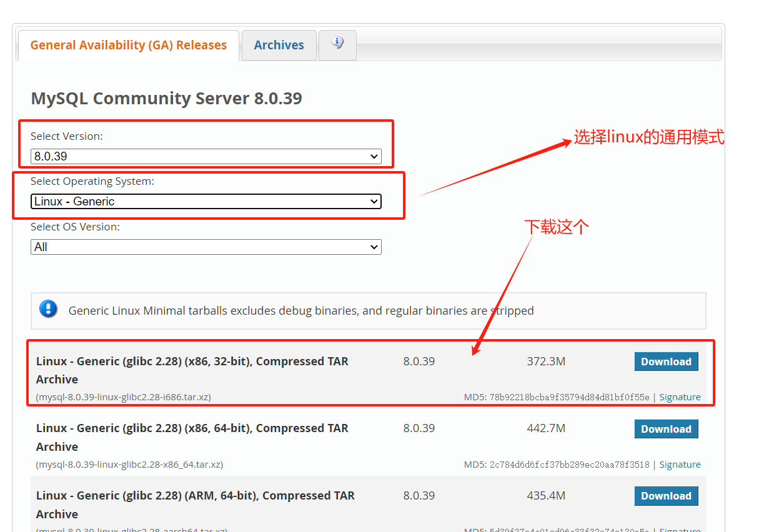Click the MD5 value 78b92218bcba9f35794d84d81bf0f55e

569,397
